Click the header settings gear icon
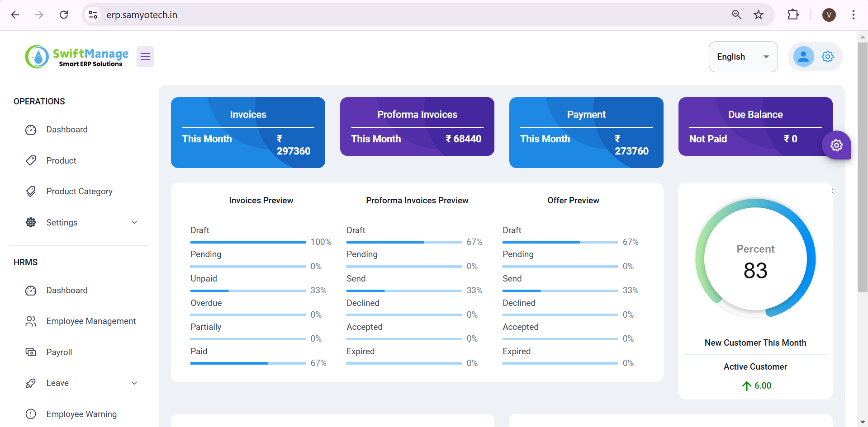 (x=828, y=56)
